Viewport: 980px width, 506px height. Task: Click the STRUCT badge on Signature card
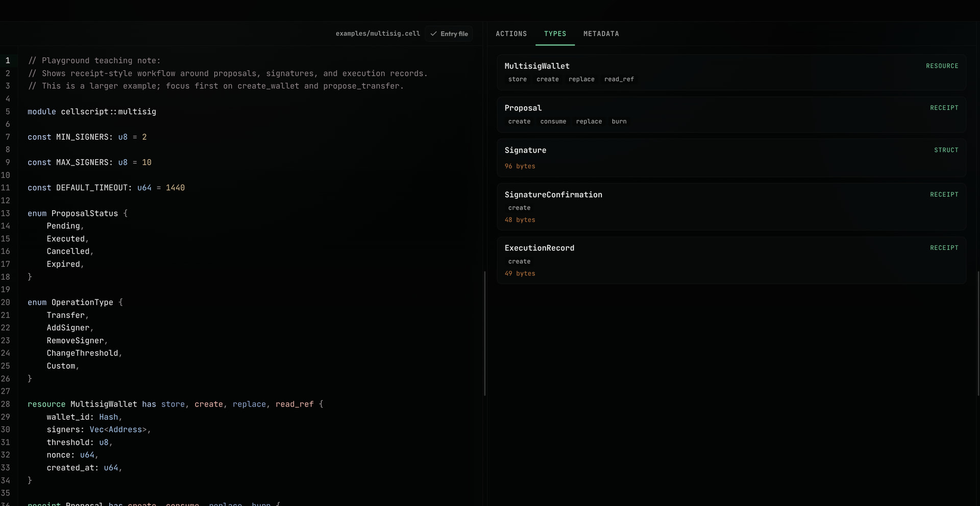(x=946, y=150)
